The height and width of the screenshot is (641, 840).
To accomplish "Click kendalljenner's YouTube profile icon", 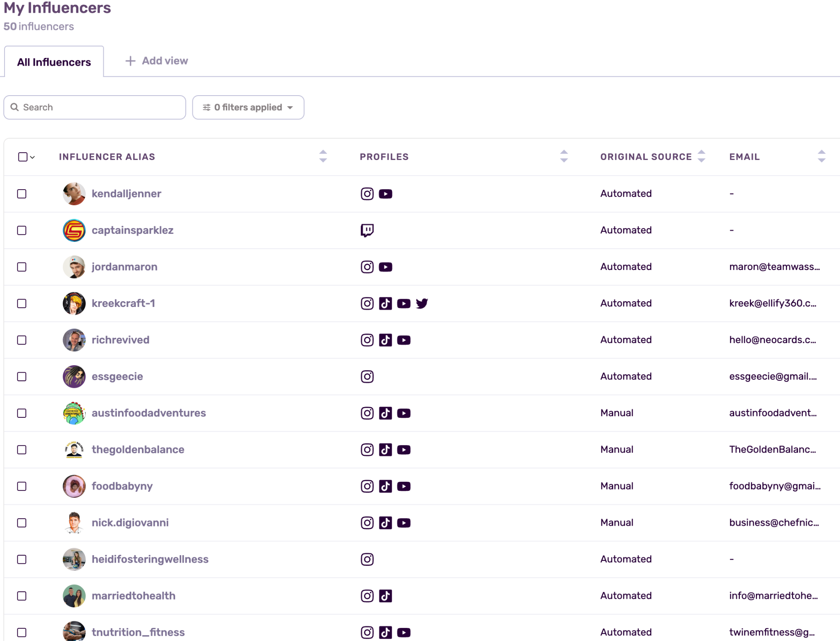I will click(386, 194).
